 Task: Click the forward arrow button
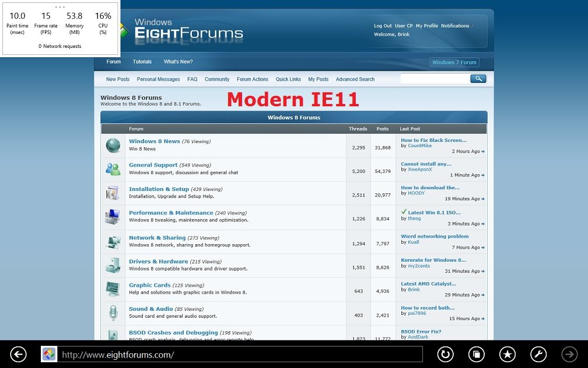pos(569,354)
